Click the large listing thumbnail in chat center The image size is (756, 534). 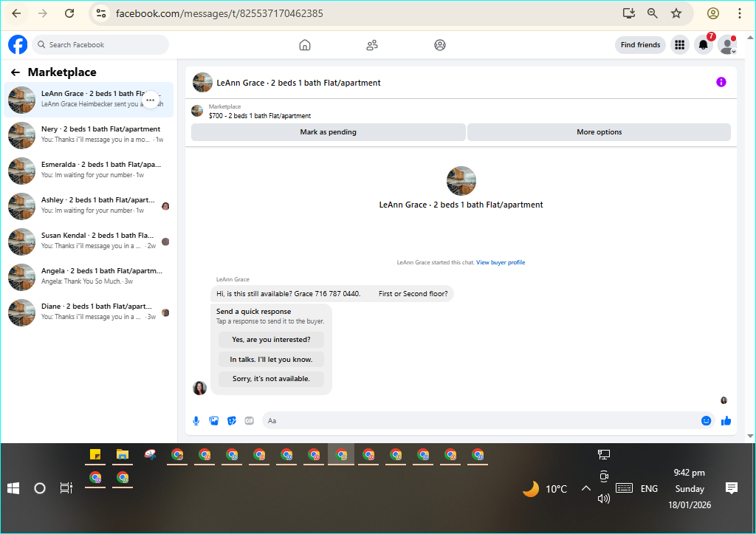coord(461,181)
